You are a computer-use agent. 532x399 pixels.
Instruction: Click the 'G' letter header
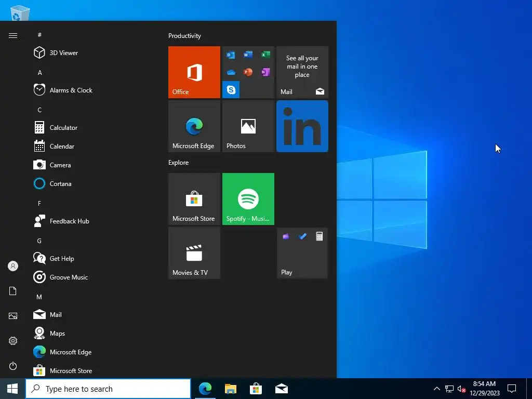pyautogui.click(x=39, y=241)
